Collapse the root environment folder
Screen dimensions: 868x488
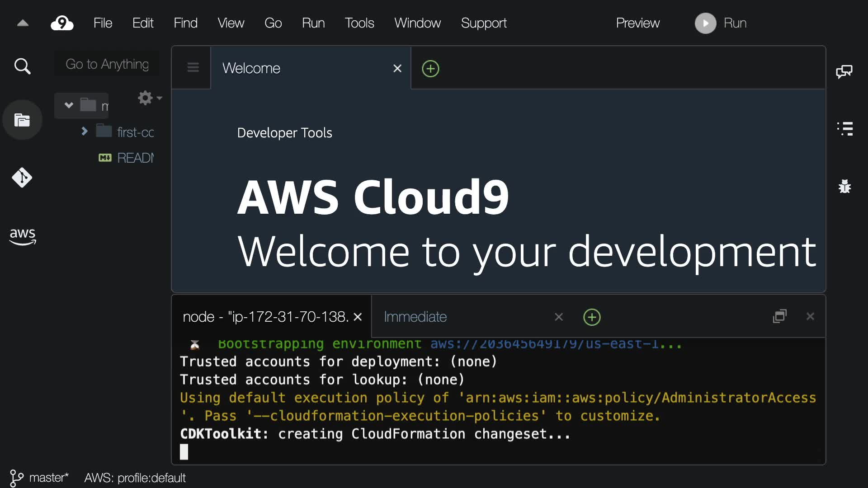[x=69, y=105]
